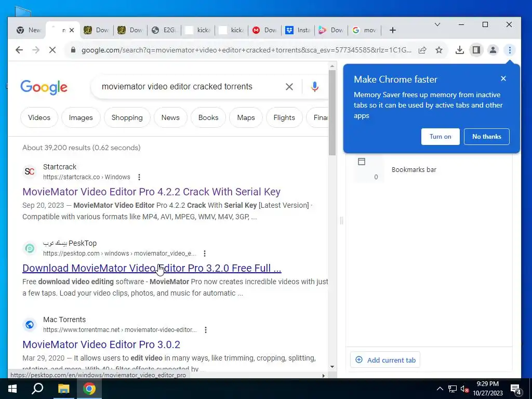Switch to the E2G tab
Screen dimensions: 532x399
[x=165, y=30]
